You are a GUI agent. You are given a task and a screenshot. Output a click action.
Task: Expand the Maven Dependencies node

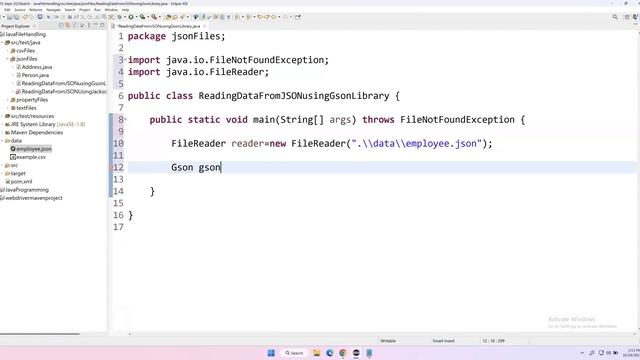click(x=2, y=132)
